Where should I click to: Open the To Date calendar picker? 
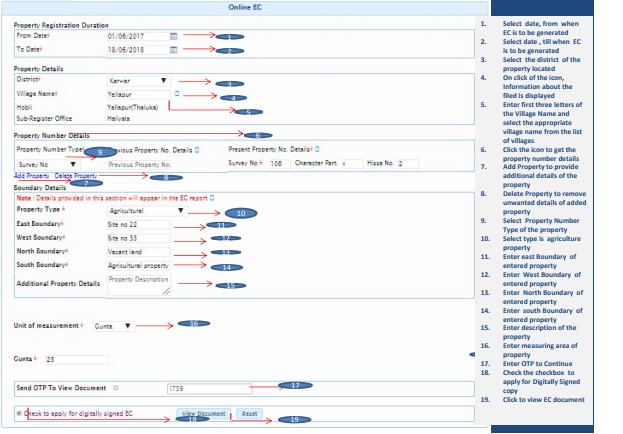click(x=175, y=49)
